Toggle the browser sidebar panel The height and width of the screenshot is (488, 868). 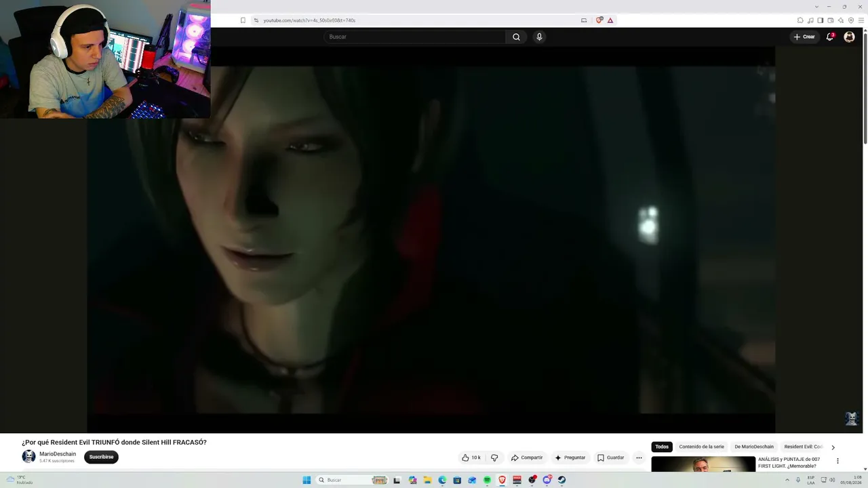820,20
